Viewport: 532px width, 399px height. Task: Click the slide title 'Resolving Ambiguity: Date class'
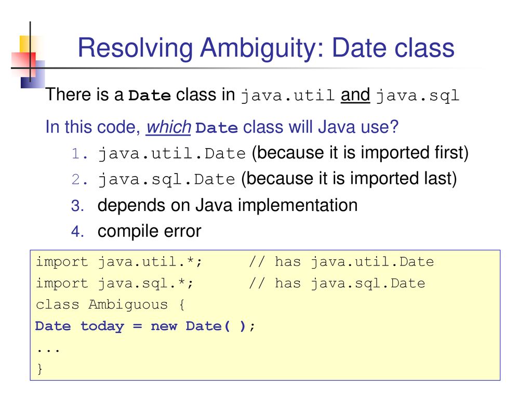coord(266,48)
